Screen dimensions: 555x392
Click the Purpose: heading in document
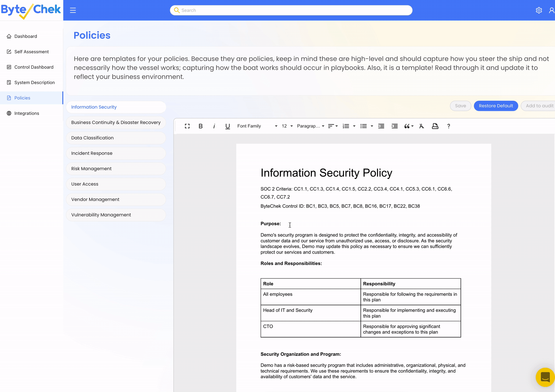pyautogui.click(x=271, y=224)
